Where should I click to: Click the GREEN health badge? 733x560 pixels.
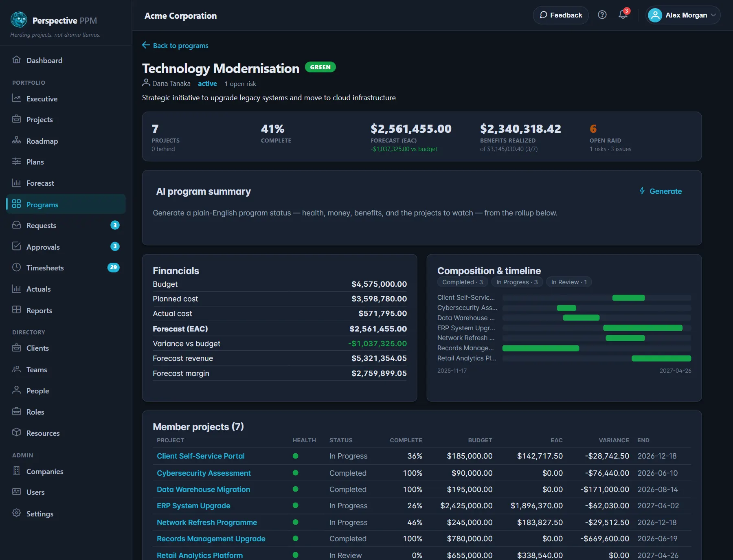click(x=320, y=67)
